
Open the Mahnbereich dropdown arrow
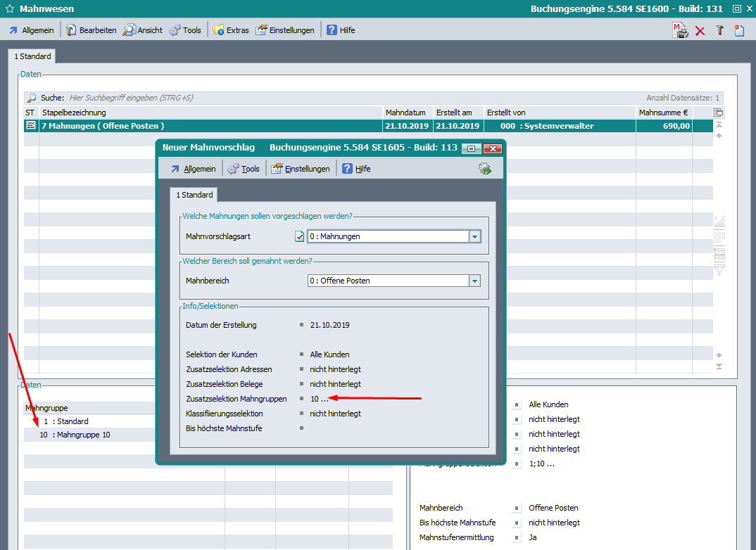475,281
